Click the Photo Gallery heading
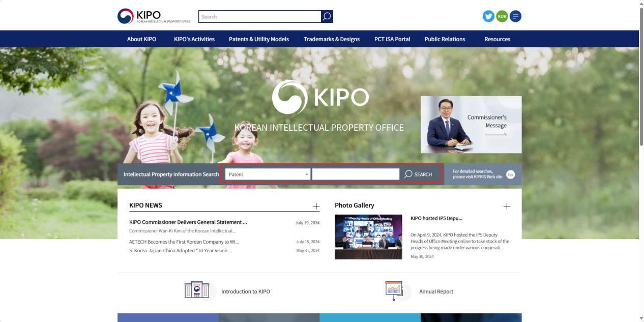The width and height of the screenshot is (644, 322). (x=354, y=206)
